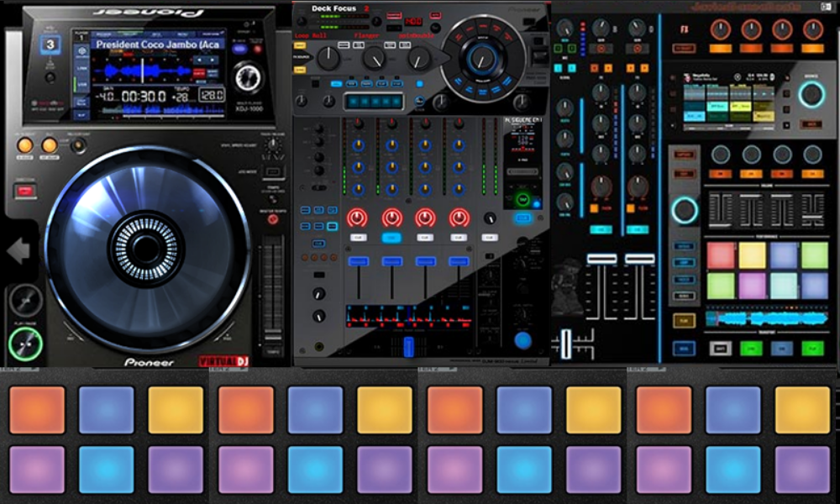Set loop out with second orange round button

[50, 145]
